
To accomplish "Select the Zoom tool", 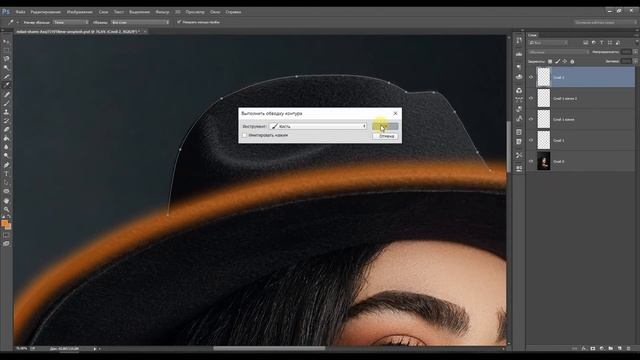I will point(6,209).
